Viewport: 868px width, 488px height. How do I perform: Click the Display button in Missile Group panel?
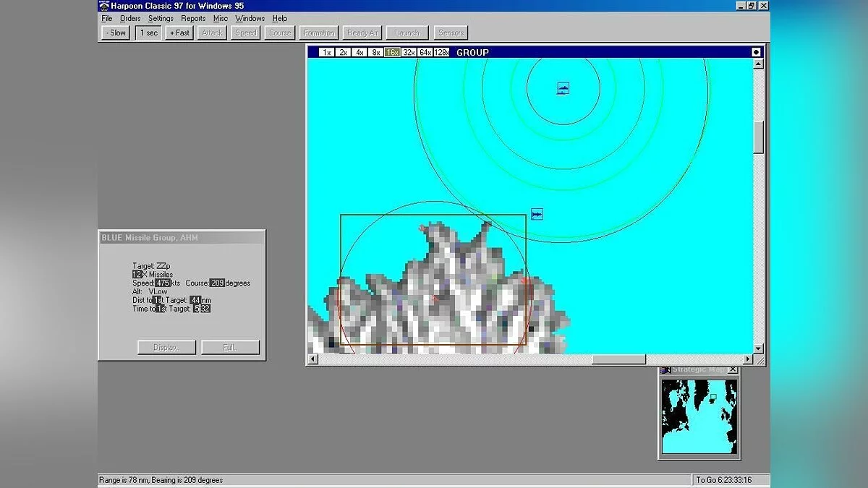pyautogui.click(x=166, y=347)
